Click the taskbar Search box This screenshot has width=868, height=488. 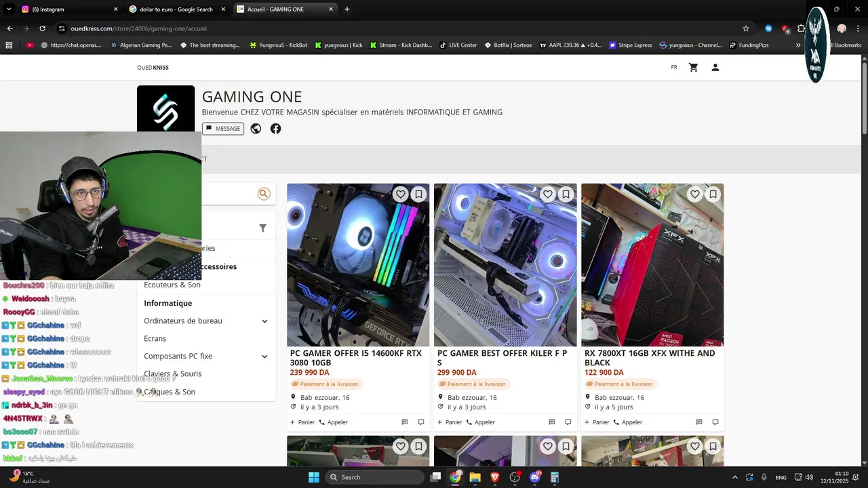pyautogui.click(x=374, y=477)
